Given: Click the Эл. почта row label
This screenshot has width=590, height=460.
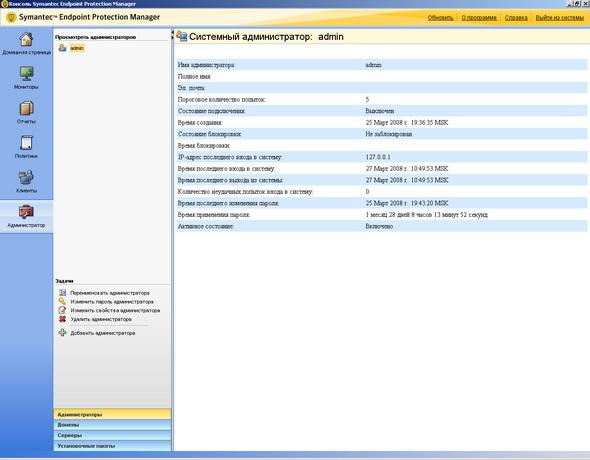Looking at the screenshot, I should pos(191,88).
